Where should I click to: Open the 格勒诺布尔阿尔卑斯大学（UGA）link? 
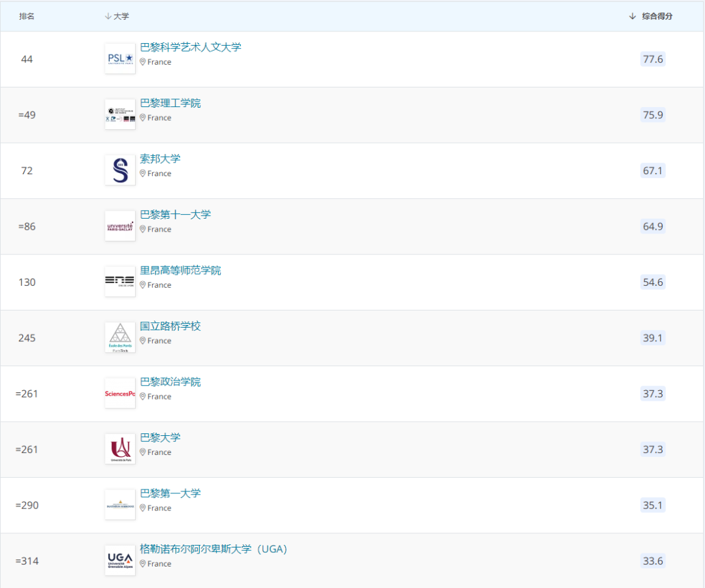pos(213,549)
